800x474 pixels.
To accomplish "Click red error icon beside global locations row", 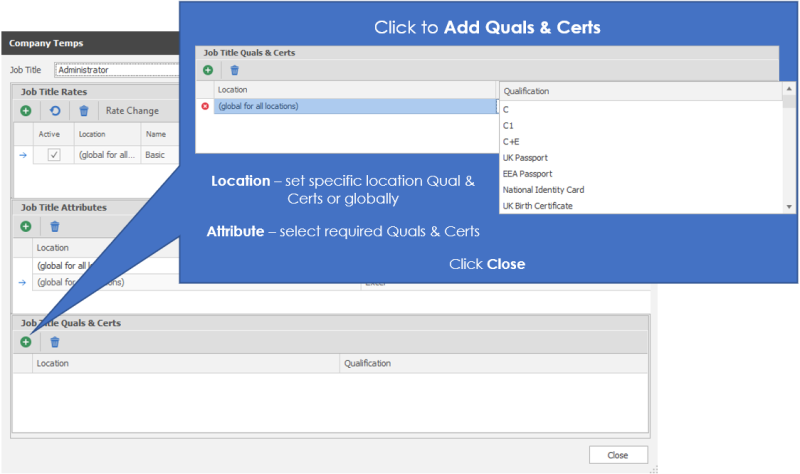I will pyautogui.click(x=205, y=106).
